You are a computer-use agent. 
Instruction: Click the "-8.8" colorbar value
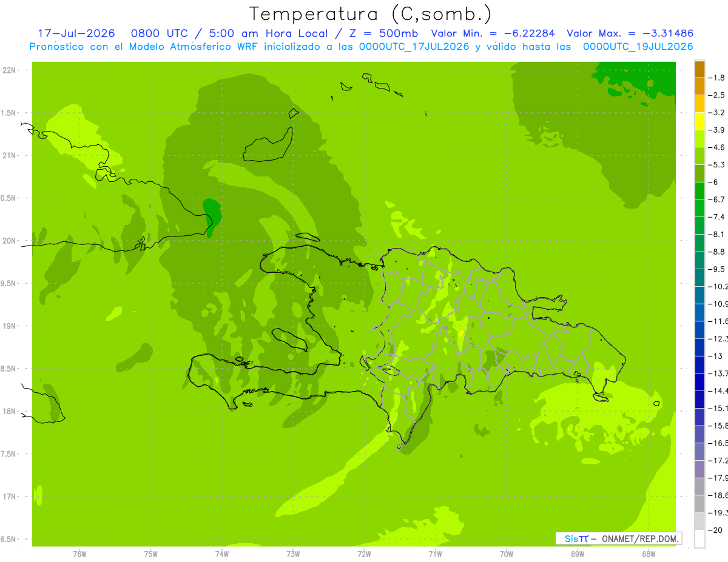point(716,252)
